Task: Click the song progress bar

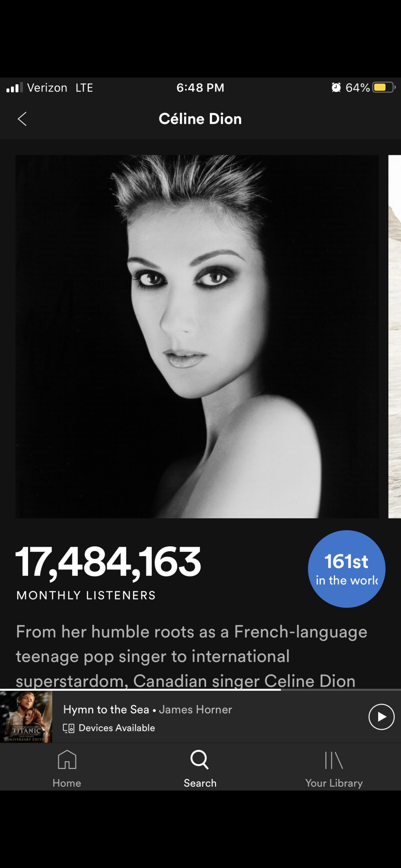Action: tap(200, 689)
